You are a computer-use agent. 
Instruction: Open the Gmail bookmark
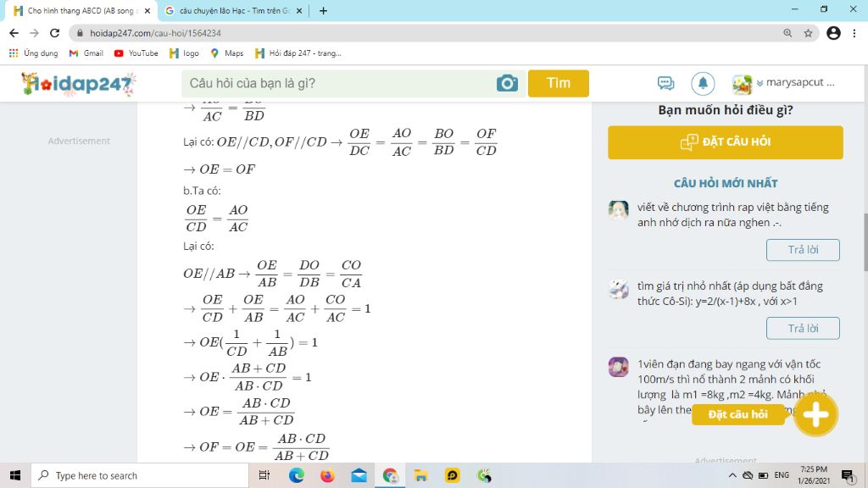(86, 53)
